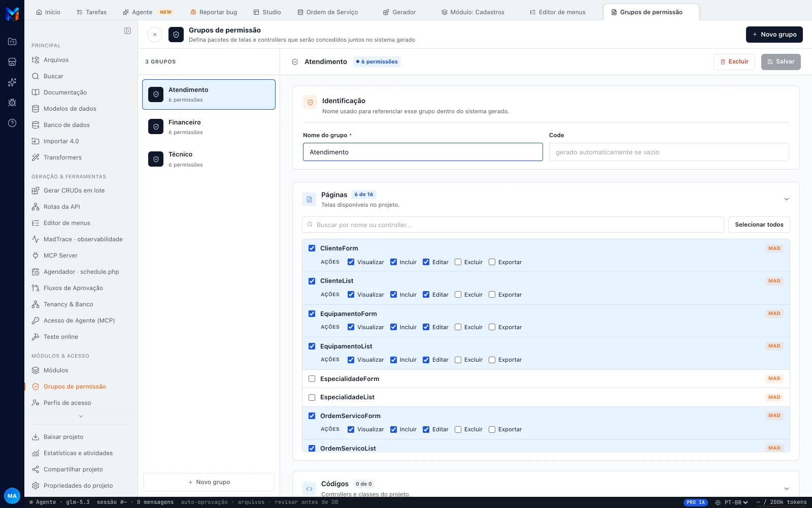This screenshot has height=508, width=812.
Task: Open Perfis de acesso in sidebar
Action: pos(67,403)
